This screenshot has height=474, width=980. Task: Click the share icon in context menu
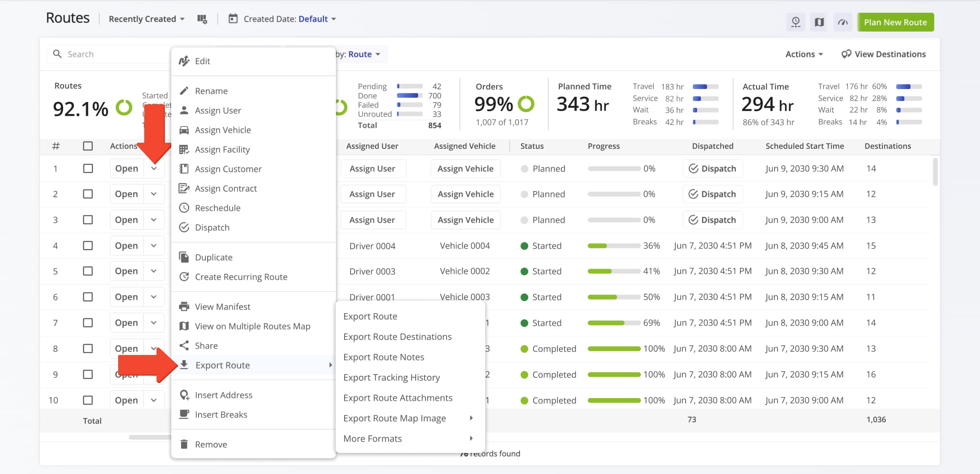pos(184,345)
